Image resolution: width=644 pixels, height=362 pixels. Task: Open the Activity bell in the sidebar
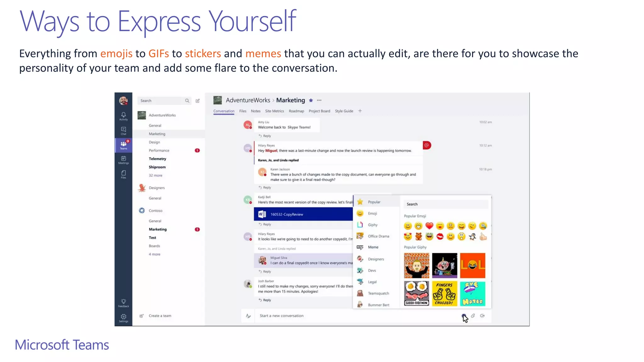click(123, 116)
